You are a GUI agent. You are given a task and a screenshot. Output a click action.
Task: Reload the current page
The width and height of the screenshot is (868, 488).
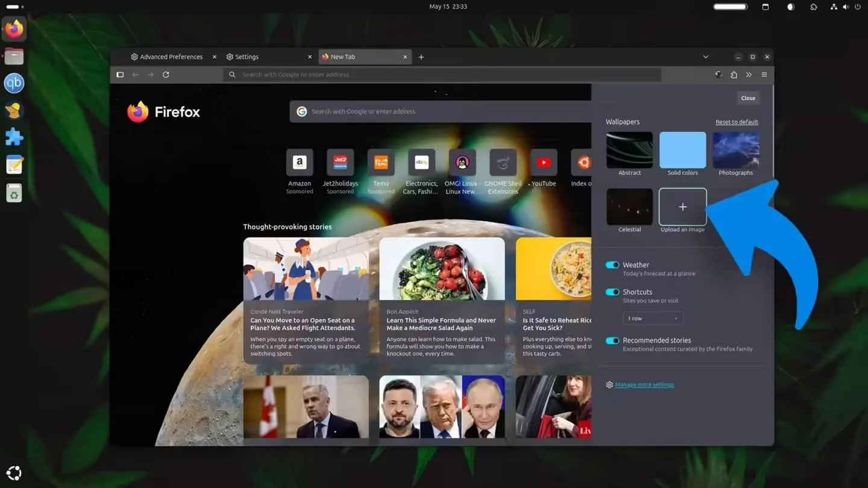coord(166,74)
